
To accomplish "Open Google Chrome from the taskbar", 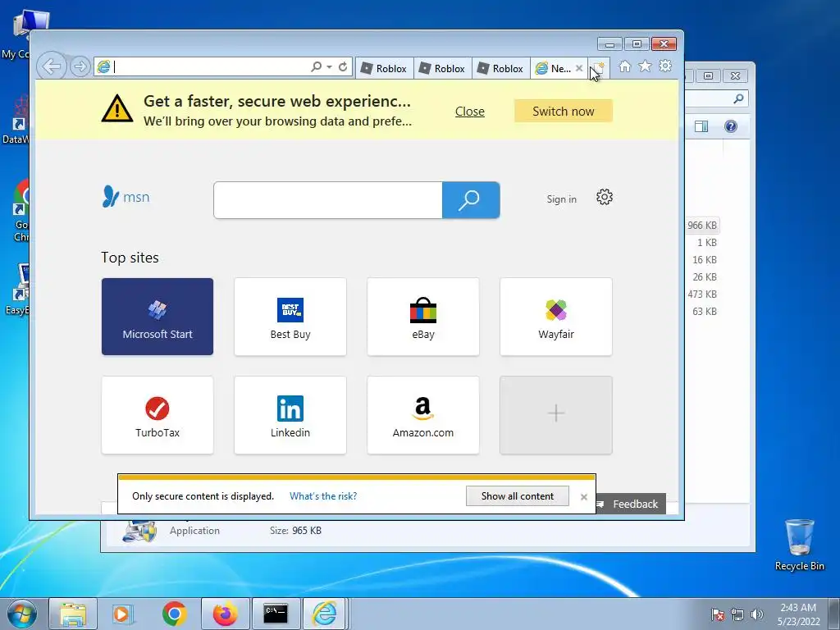I will (x=174, y=614).
